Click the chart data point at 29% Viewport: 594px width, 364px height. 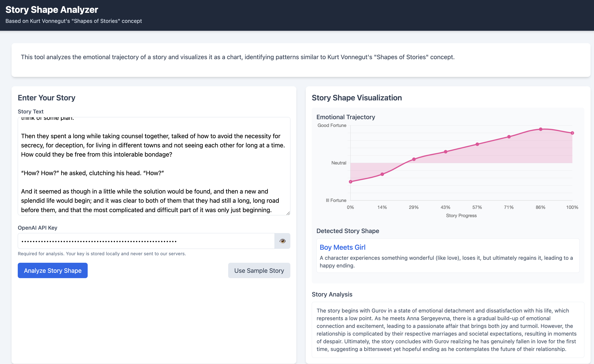click(x=414, y=159)
